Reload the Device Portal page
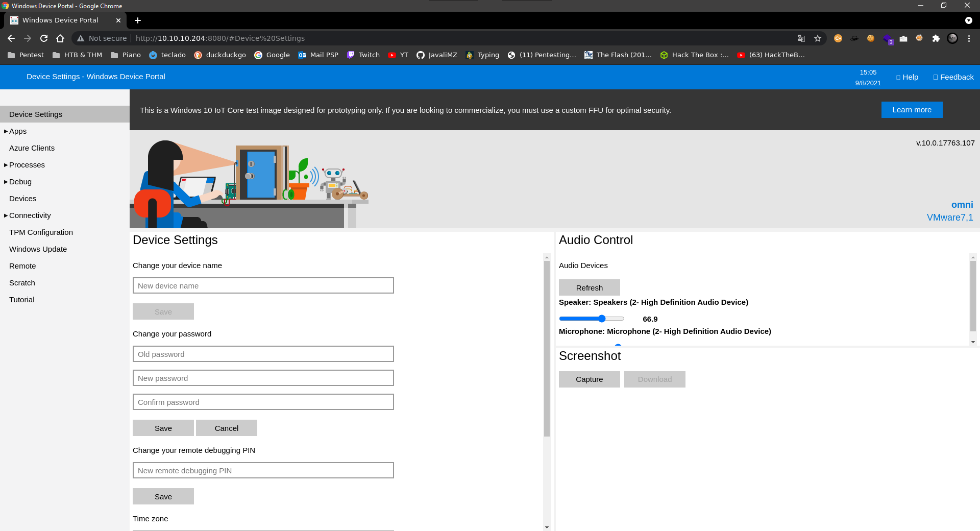The height and width of the screenshot is (531, 980). click(x=44, y=38)
